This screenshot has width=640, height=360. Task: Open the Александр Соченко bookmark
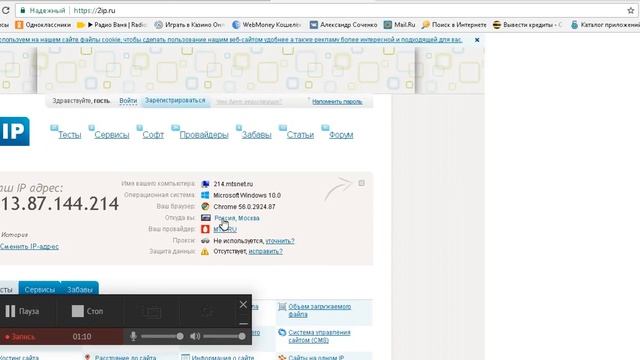point(343,25)
